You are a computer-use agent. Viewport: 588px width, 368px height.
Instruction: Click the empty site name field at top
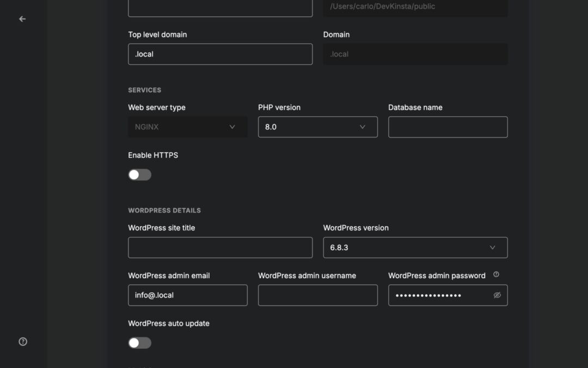pos(220,8)
